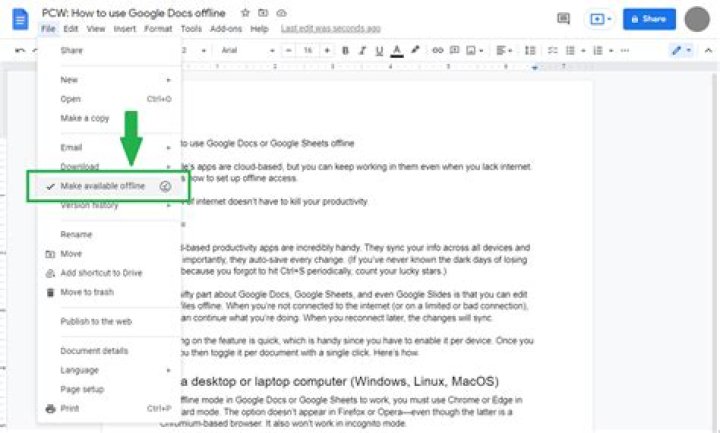
Task: Apply Underline formatting
Action: pyautogui.click(x=379, y=51)
